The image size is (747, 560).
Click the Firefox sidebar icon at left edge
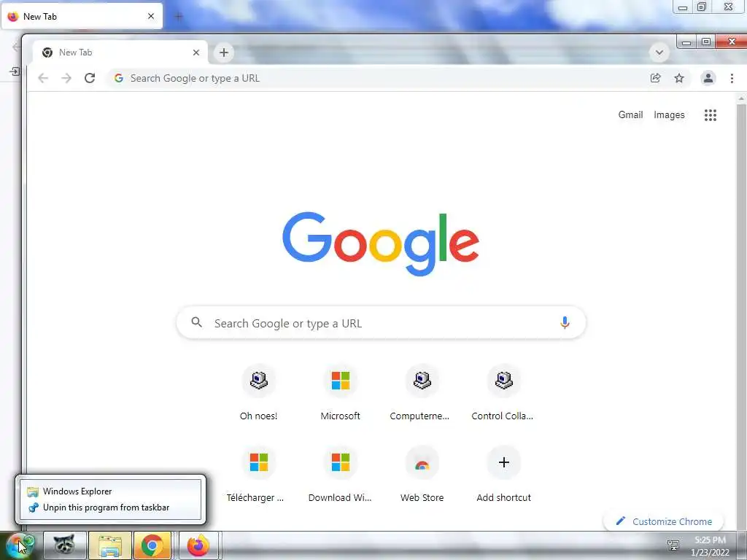point(15,71)
